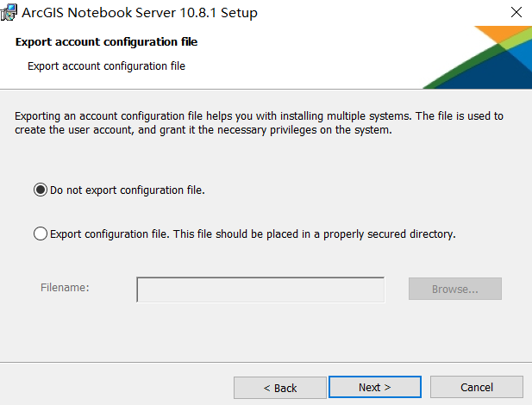532x405 pixels.
Task: Proceed with the Next button
Action: click(375, 387)
